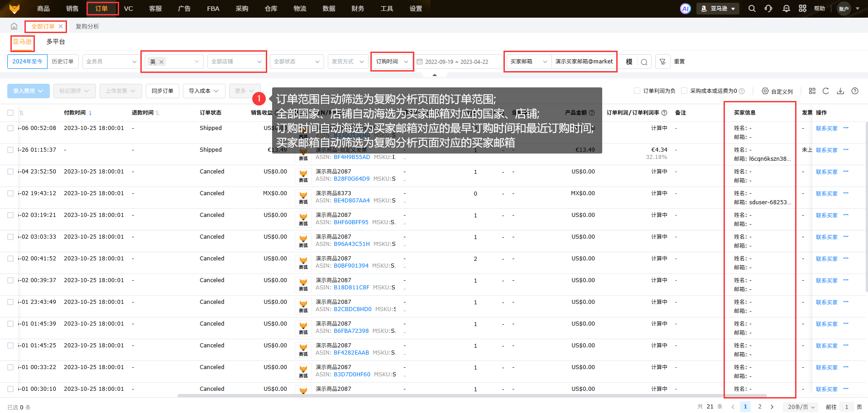Image resolution: width=868 pixels, height=413 pixels.
Task: Expand the 全部店铺 store dropdown
Action: click(x=236, y=62)
